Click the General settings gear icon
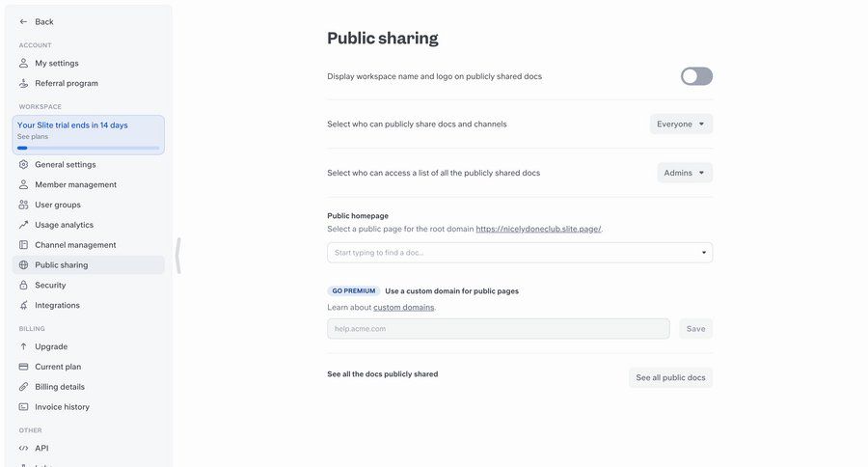This screenshot has width=868, height=467. point(24,164)
